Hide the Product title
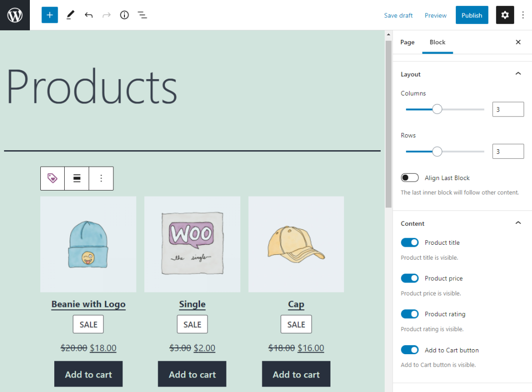This screenshot has height=392, width=532. click(x=410, y=242)
